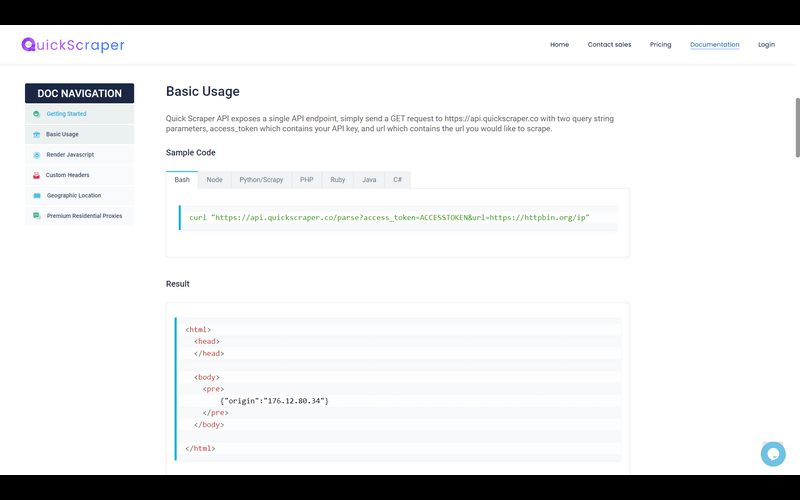Click the opening <pre> tag line
This screenshot has width=800, height=500.
tap(213, 389)
